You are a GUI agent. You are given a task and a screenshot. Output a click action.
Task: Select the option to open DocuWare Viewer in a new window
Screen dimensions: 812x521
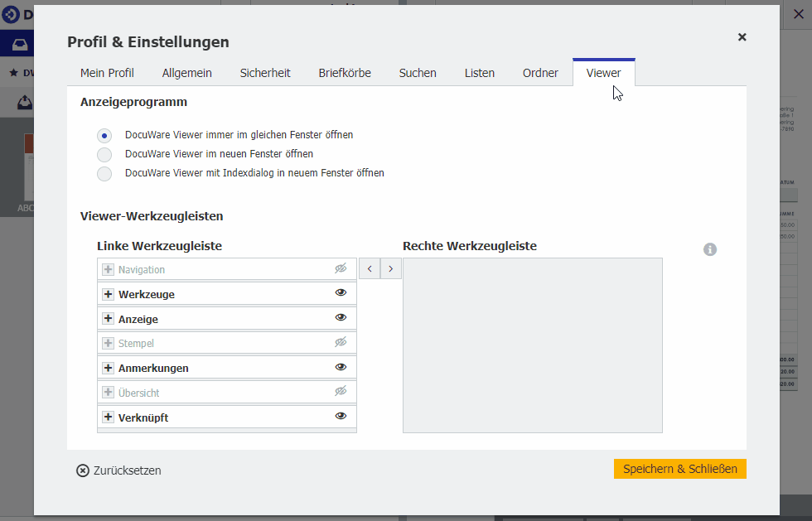(x=104, y=154)
